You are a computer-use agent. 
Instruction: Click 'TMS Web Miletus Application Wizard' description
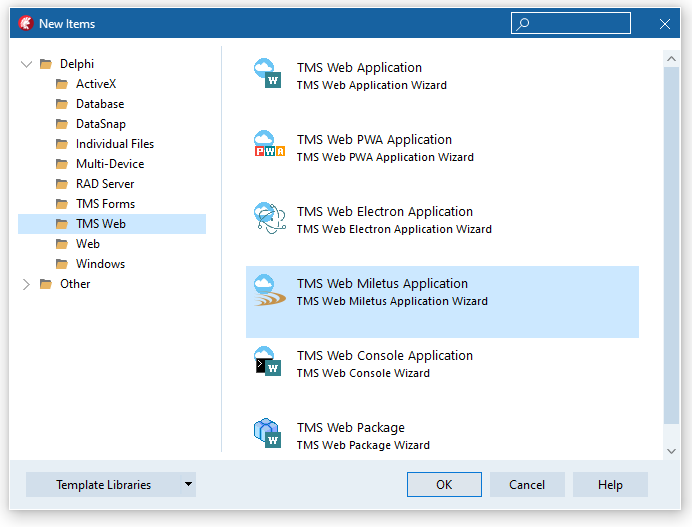[392, 301]
